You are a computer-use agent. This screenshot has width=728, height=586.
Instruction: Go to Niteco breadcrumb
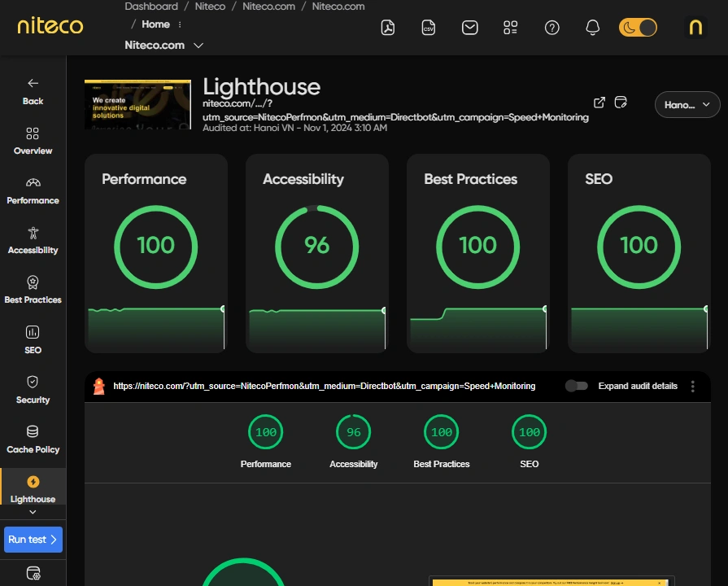click(210, 7)
